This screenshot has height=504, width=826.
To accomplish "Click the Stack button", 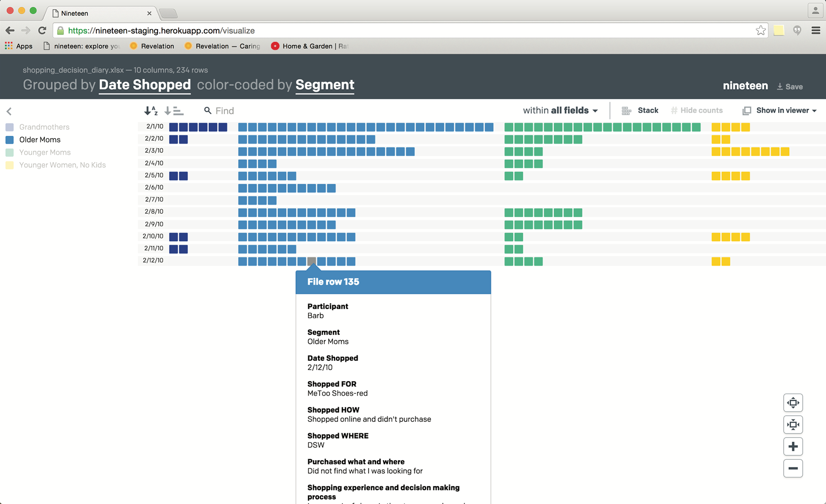I will pos(640,111).
